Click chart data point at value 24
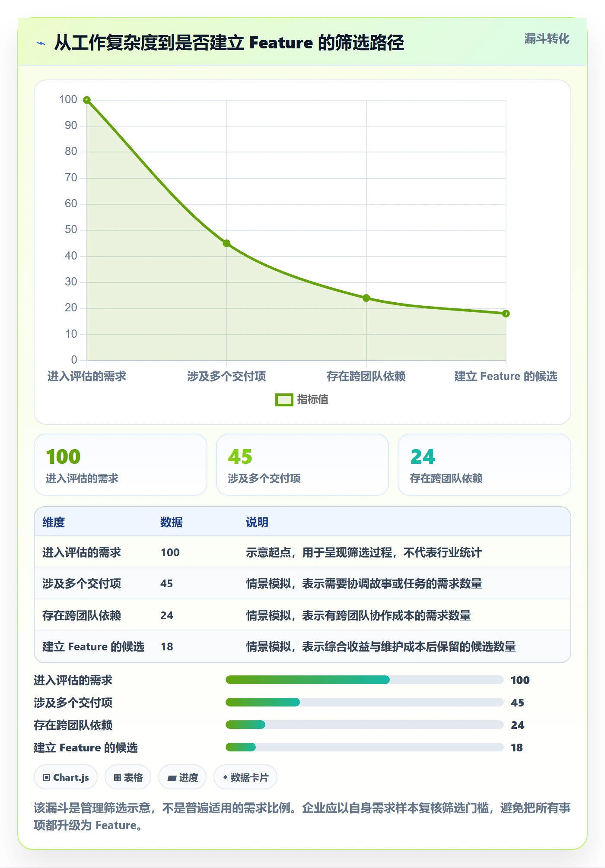The image size is (605, 868). tap(366, 298)
